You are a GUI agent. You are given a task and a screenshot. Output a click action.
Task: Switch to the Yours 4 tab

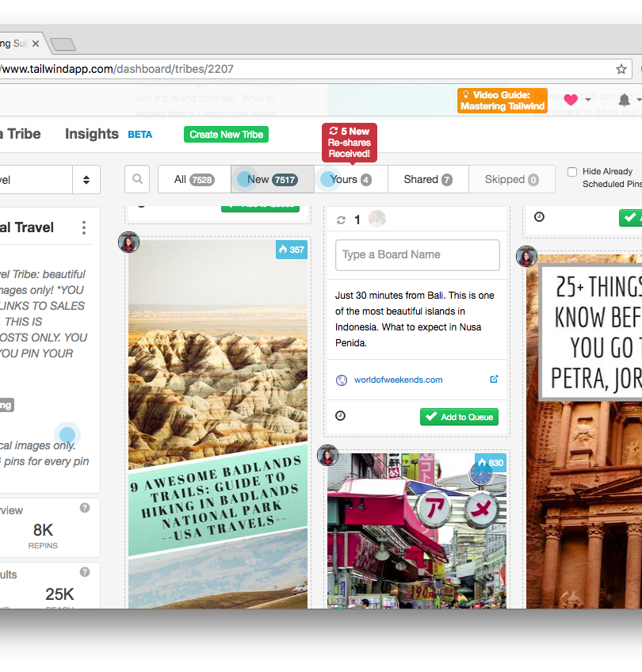click(350, 180)
